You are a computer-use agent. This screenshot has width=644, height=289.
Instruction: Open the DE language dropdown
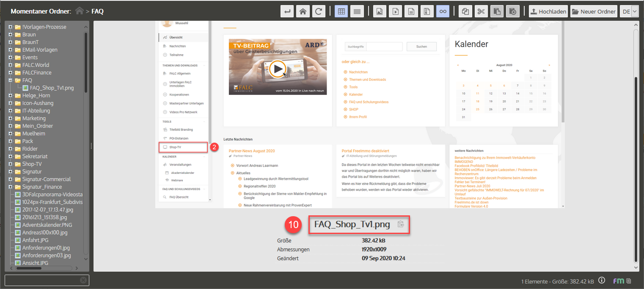click(629, 11)
